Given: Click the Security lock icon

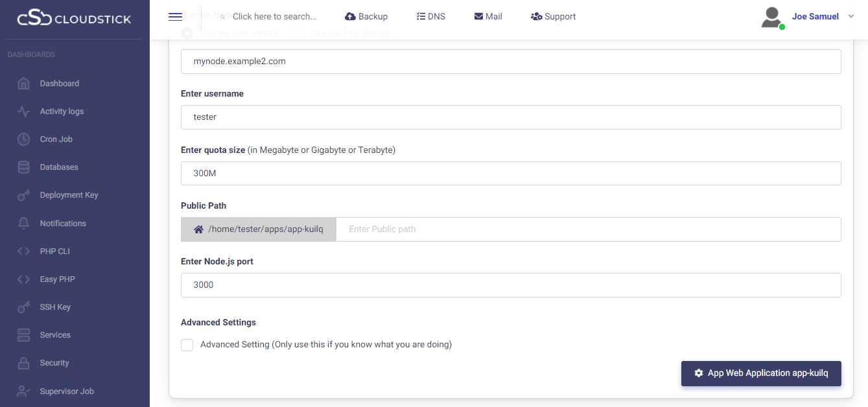Looking at the screenshot, I should (24, 363).
